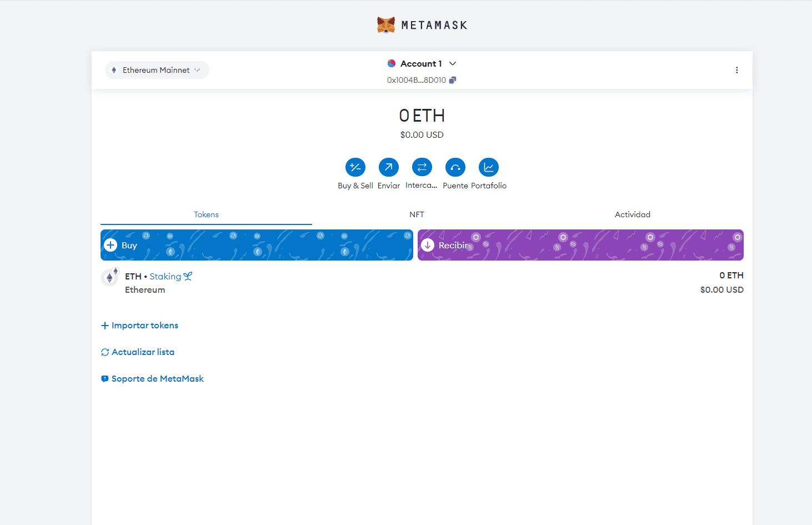Click the Intercambiar swap icon
The height and width of the screenshot is (525, 812).
[x=422, y=167]
